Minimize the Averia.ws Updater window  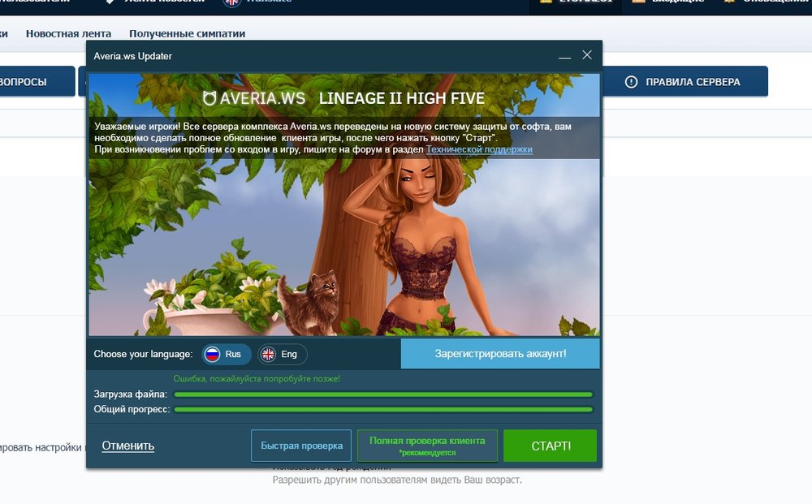[x=564, y=56]
